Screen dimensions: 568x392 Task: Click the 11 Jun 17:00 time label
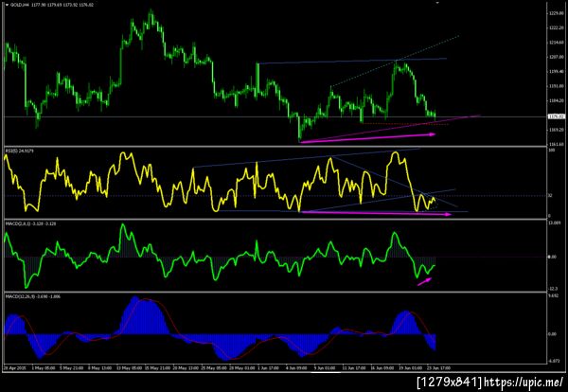click(354, 367)
